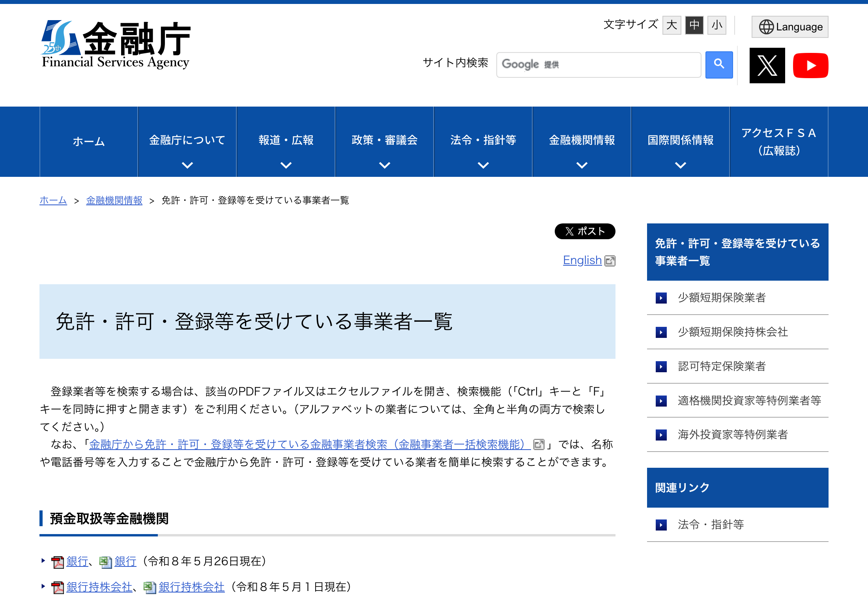Set text size to 中 (medium)

(x=694, y=25)
